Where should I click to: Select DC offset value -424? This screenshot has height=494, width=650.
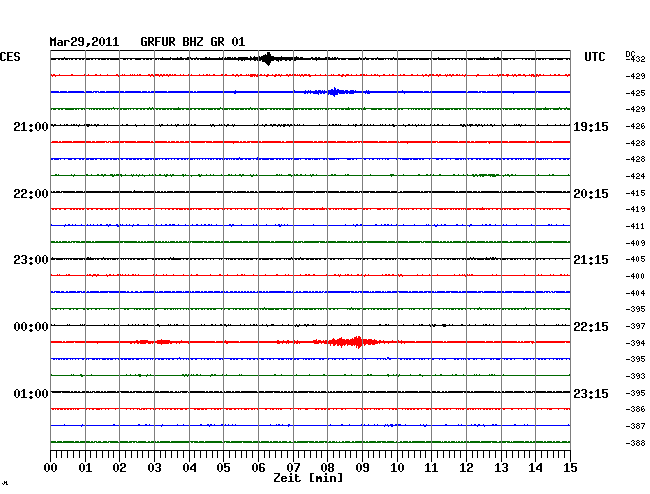(x=635, y=177)
